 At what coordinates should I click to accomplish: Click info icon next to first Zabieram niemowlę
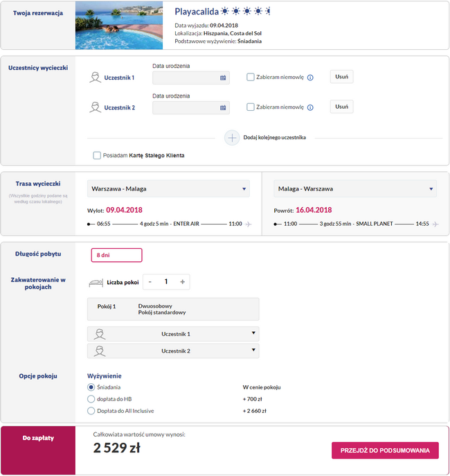tap(310, 78)
